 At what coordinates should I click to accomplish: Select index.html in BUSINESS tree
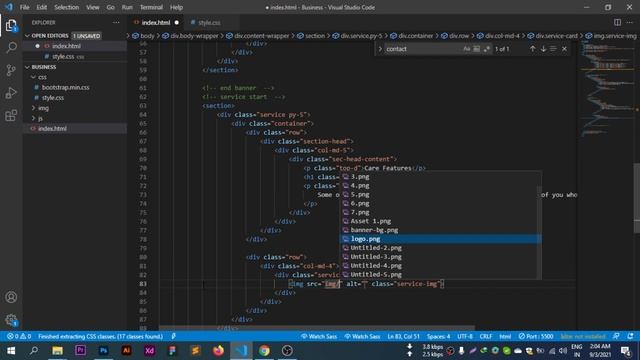pos(52,129)
